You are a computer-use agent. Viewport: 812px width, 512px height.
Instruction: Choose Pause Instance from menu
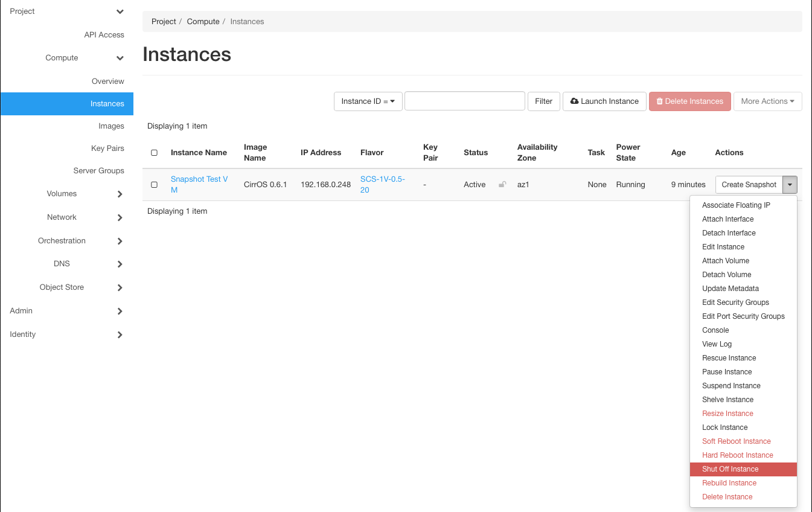point(743,372)
